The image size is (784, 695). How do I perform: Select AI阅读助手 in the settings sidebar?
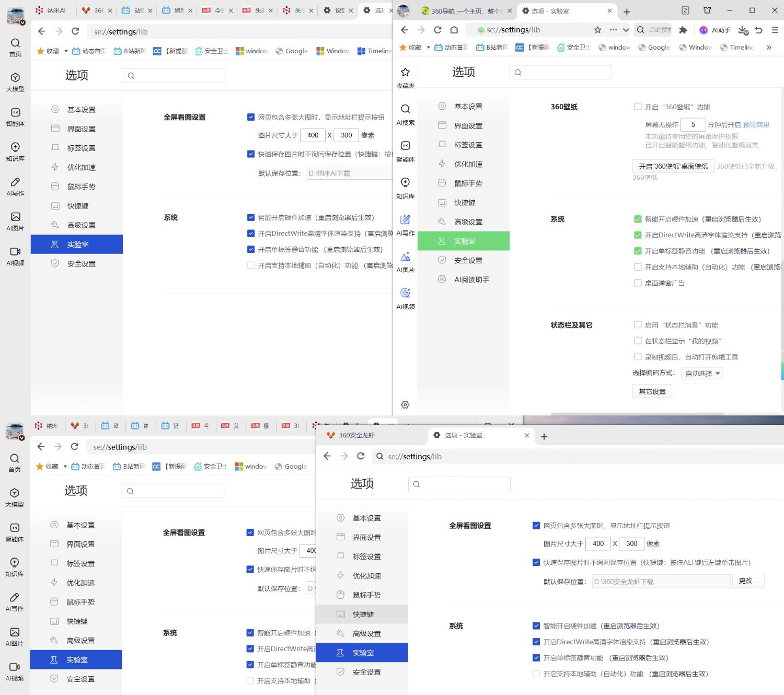click(x=471, y=280)
